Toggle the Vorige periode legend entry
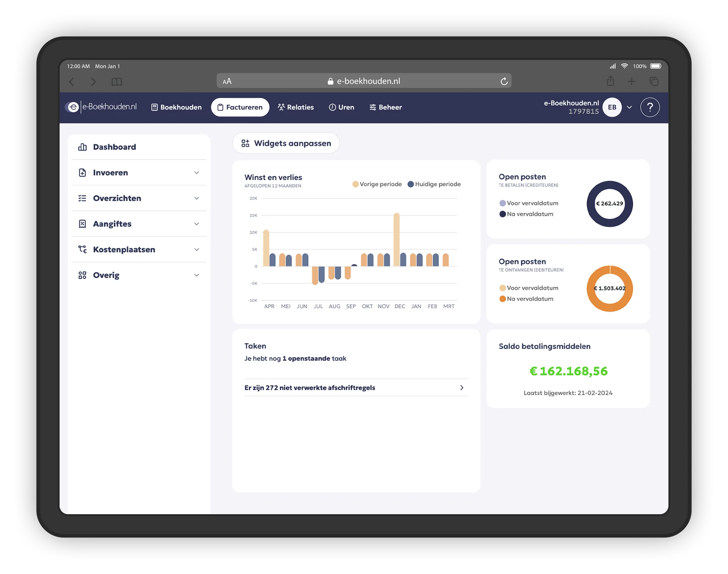 coord(377,184)
